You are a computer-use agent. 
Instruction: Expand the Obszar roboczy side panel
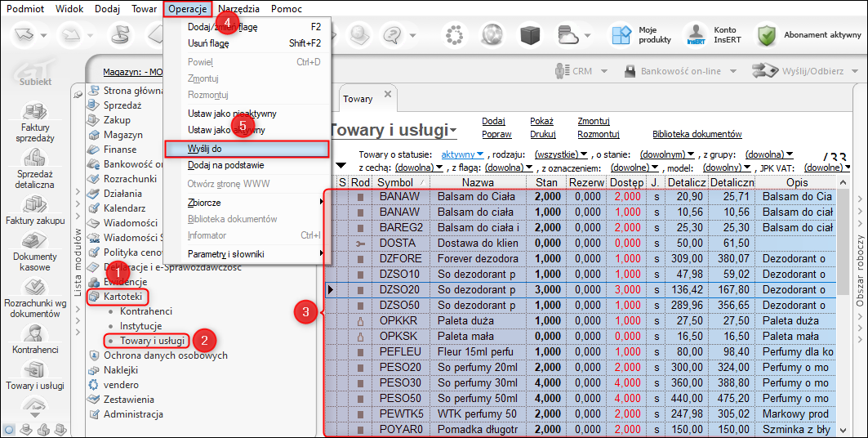(860, 271)
